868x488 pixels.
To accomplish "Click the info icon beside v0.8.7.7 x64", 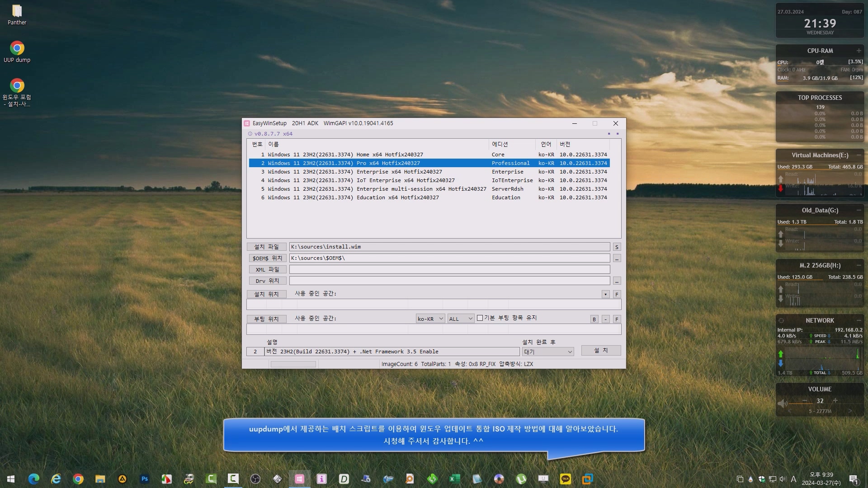I will [250, 134].
